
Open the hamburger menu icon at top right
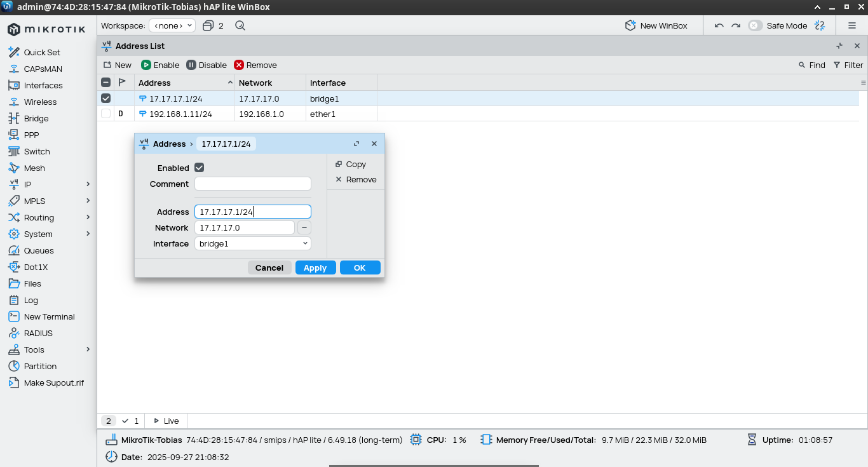click(x=852, y=26)
